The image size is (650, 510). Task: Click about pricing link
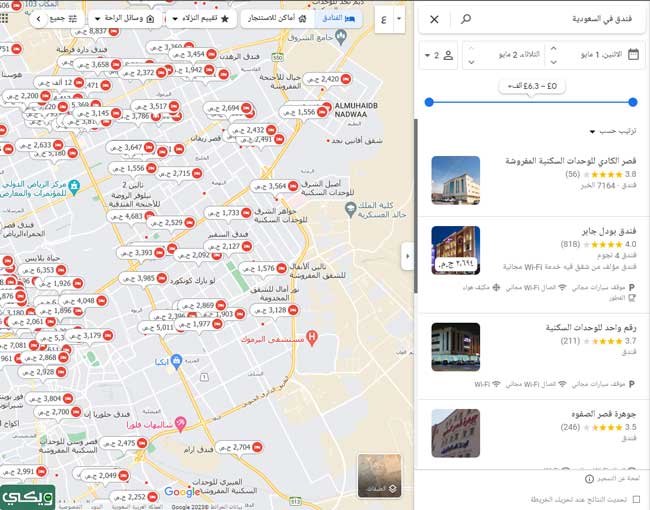point(618,479)
